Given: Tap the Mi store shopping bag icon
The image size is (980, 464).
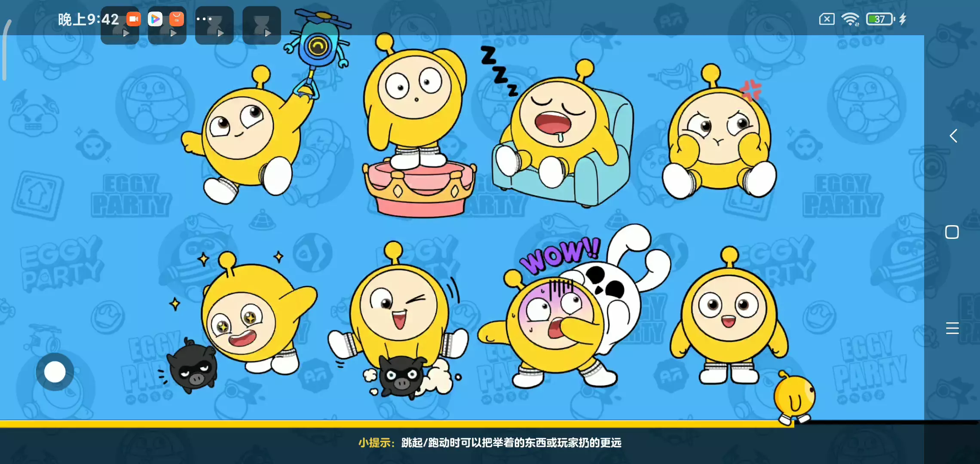Looking at the screenshot, I should tap(177, 19).
